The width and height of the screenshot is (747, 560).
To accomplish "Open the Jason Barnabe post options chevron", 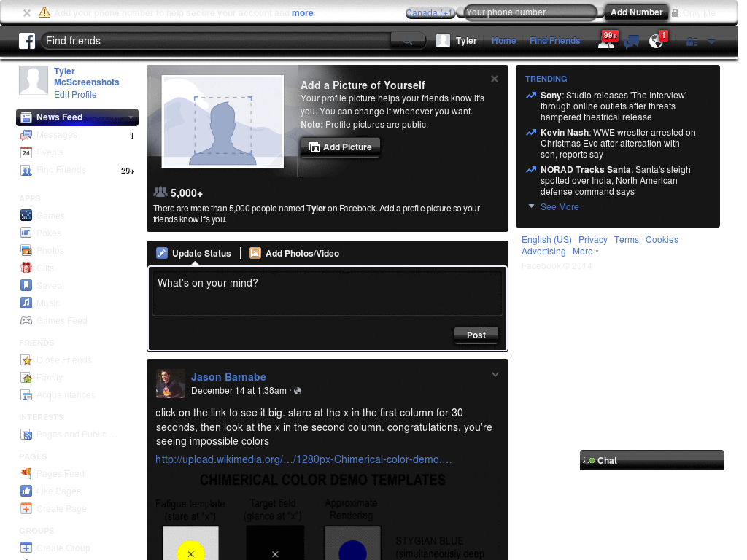I will click(x=495, y=375).
